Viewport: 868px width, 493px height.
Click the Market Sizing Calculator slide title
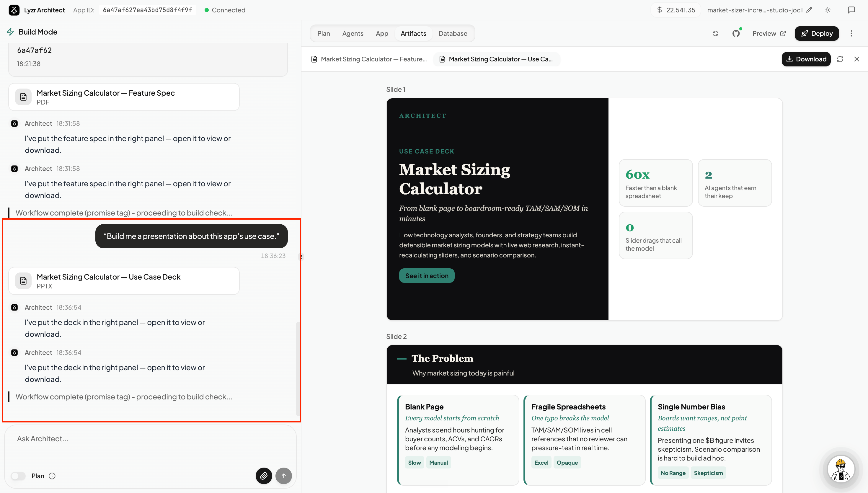coord(454,179)
